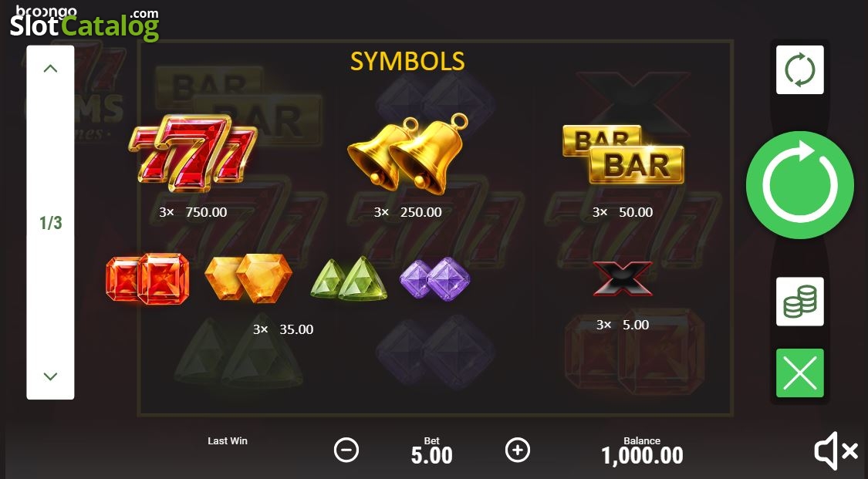Open the coin stack bet settings

tap(800, 302)
